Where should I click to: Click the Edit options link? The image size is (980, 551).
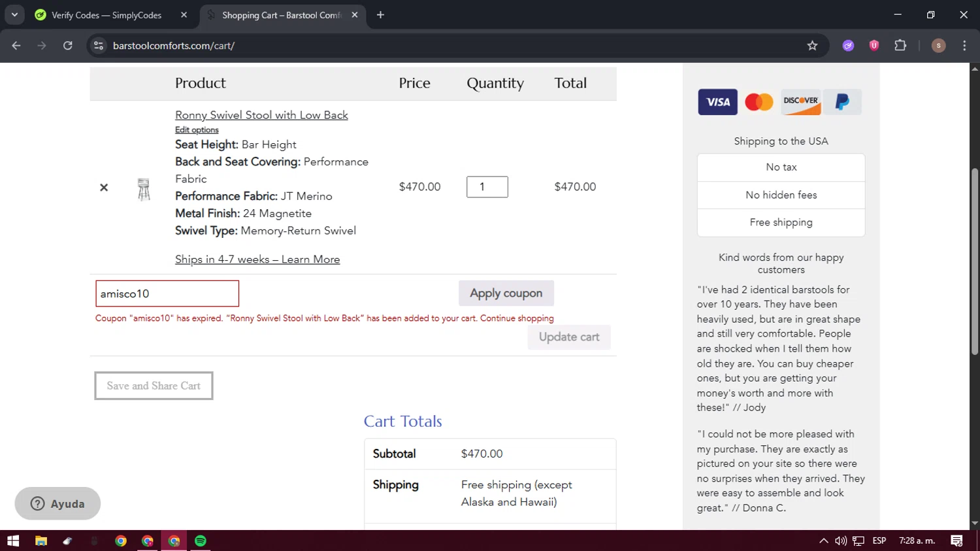[x=197, y=130]
